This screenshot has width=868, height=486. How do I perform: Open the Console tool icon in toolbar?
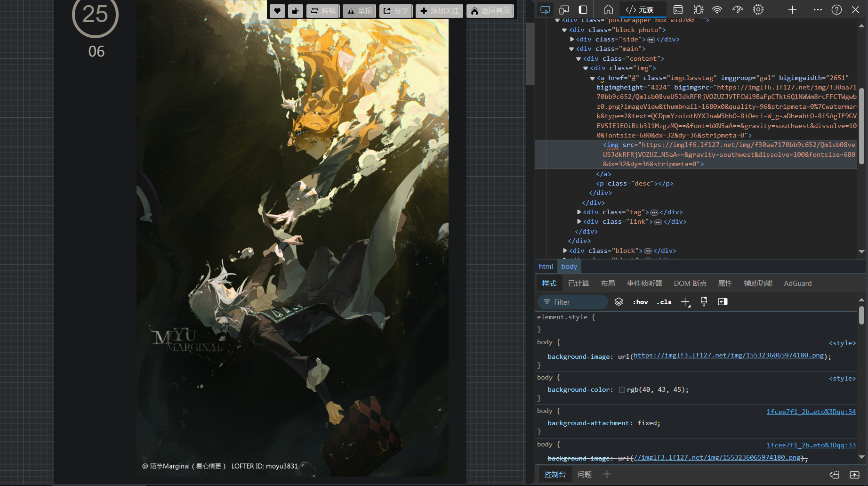point(678,9)
